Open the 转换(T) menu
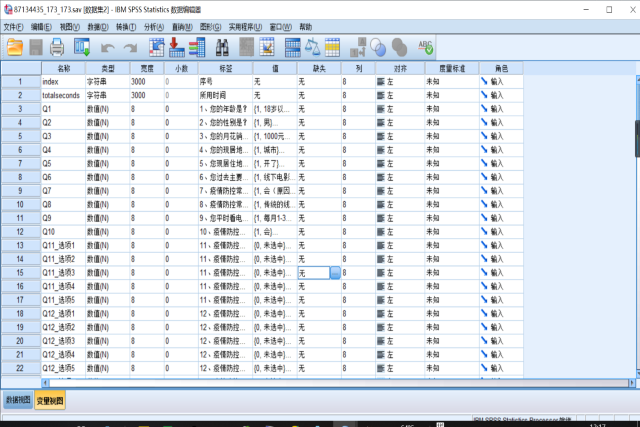The image size is (640, 427). point(126,26)
